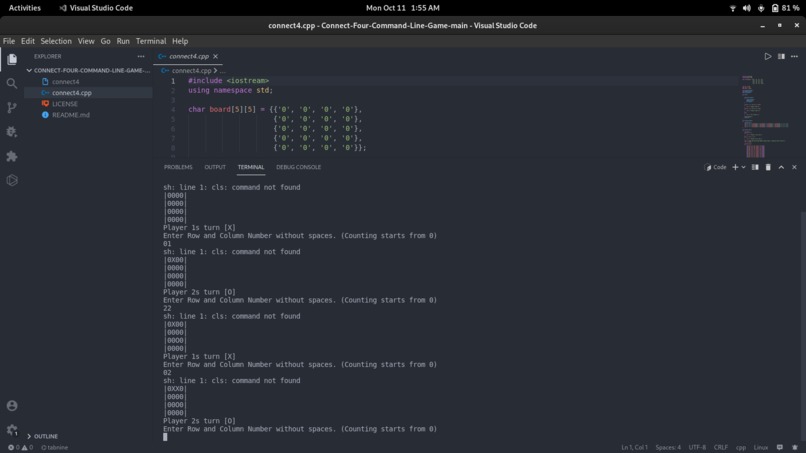Open the Manage gear icon
Image resolution: width=806 pixels, height=453 pixels.
pyautogui.click(x=12, y=429)
